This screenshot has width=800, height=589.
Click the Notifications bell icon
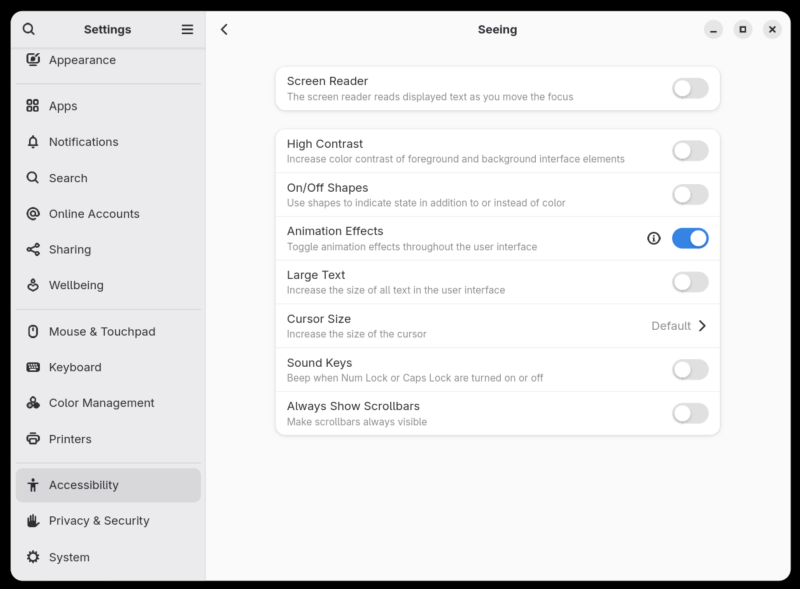point(33,142)
